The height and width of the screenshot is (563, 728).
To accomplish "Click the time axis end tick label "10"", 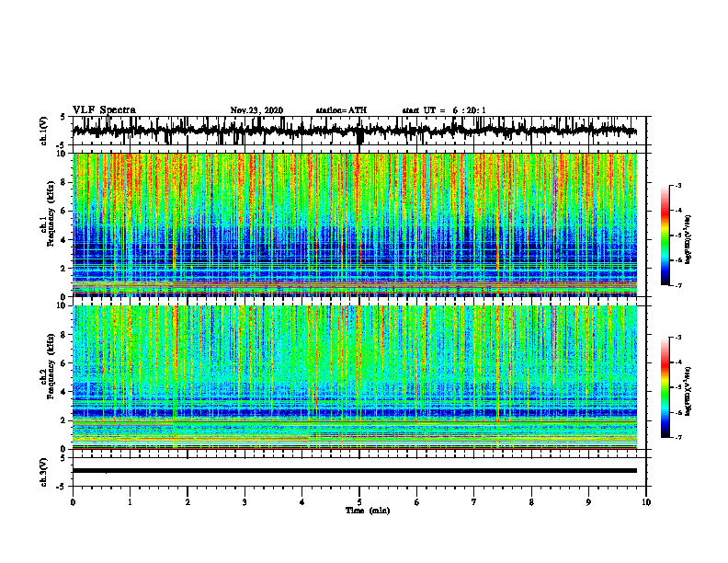I will pyautogui.click(x=646, y=502).
